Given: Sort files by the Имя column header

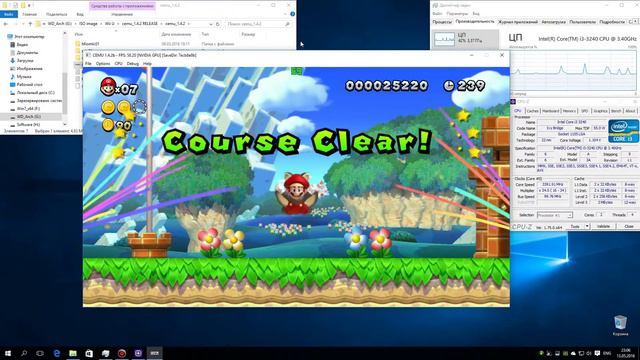Looking at the screenshot, I should coord(79,34).
